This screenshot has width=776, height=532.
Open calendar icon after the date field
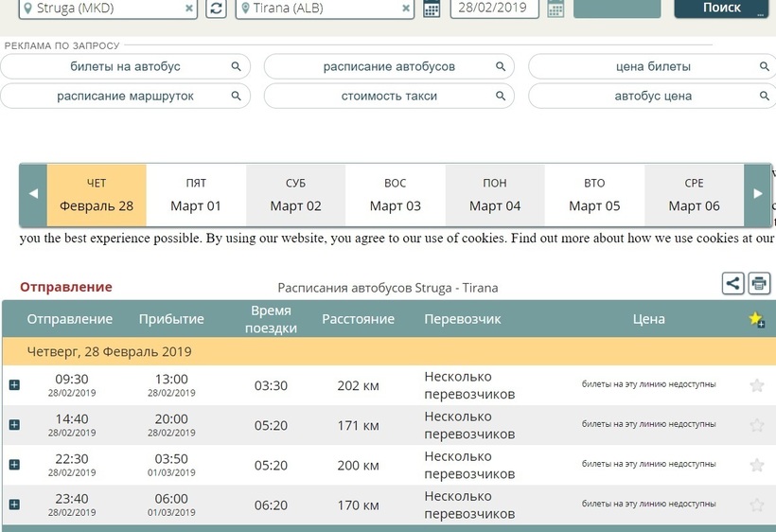pyautogui.click(x=556, y=9)
